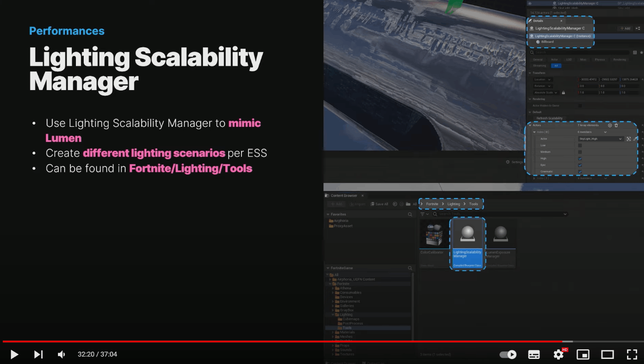Open the Details property matrix grid icon
This screenshot has width=644, height=364.
click(635, 52)
